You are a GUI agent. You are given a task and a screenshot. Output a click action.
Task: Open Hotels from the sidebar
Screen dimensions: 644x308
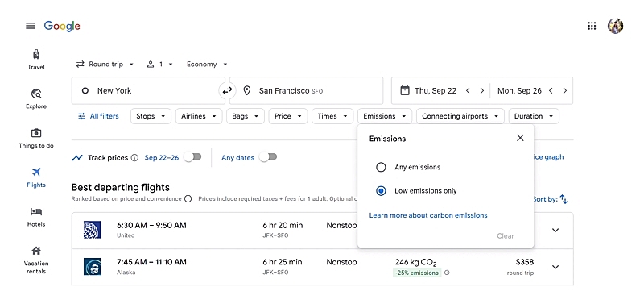pyautogui.click(x=36, y=217)
